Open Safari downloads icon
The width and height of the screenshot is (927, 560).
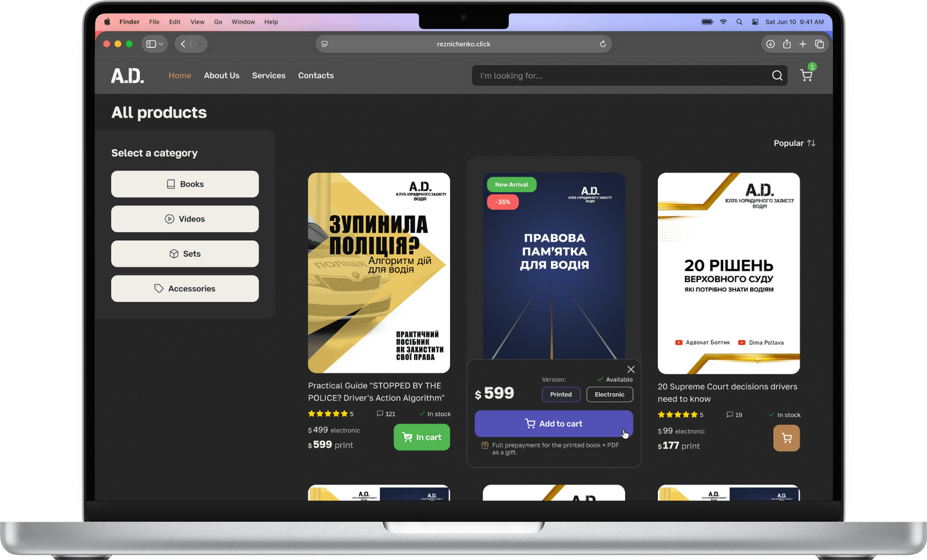coord(770,44)
